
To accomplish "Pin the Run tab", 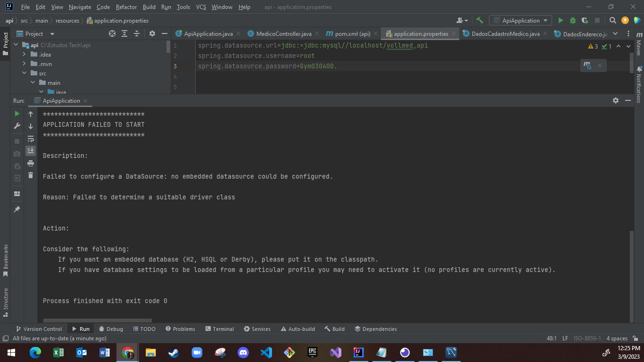I will tap(17, 209).
